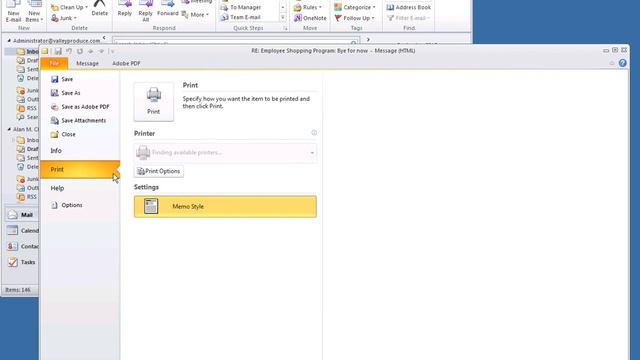This screenshot has height=360, width=640.
Task: Select the Memo Style print setting
Action: (x=225, y=207)
